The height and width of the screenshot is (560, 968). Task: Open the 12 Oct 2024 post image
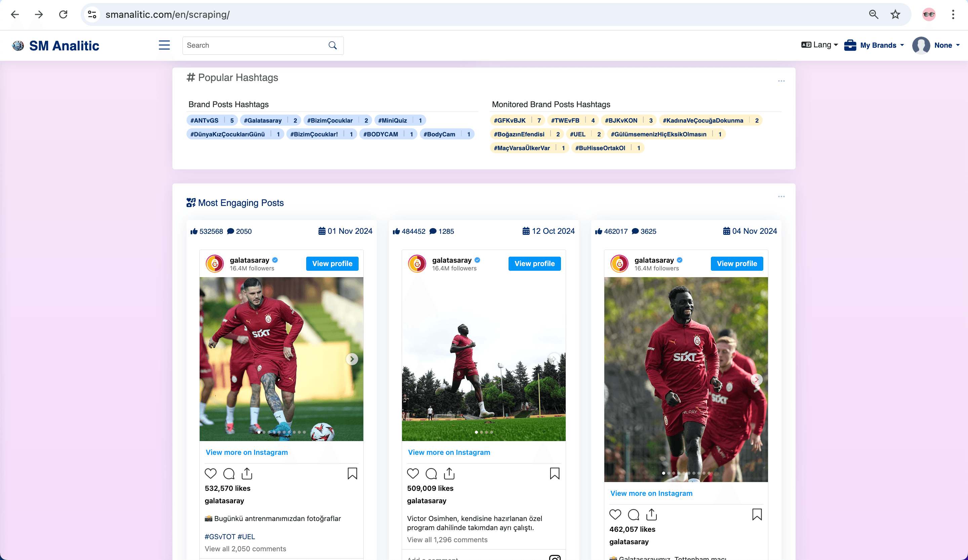(484, 359)
